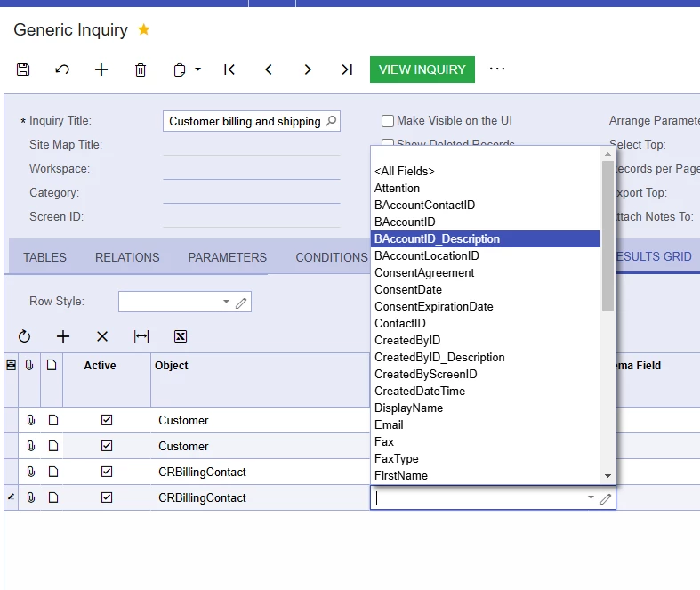Choose Email from the field list
Viewport: 700px width, 590px height.
pyautogui.click(x=486, y=425)
